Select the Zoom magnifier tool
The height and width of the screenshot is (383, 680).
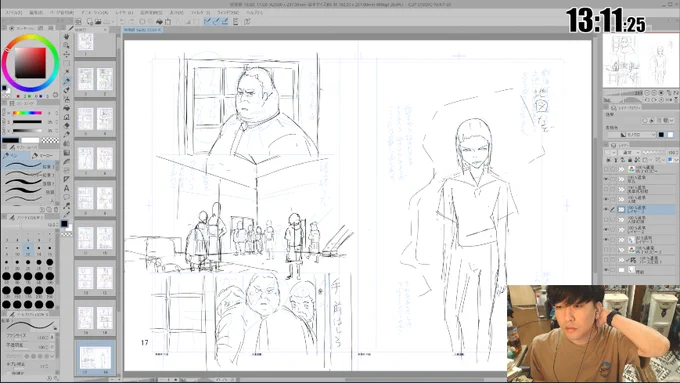click(66, 46)
